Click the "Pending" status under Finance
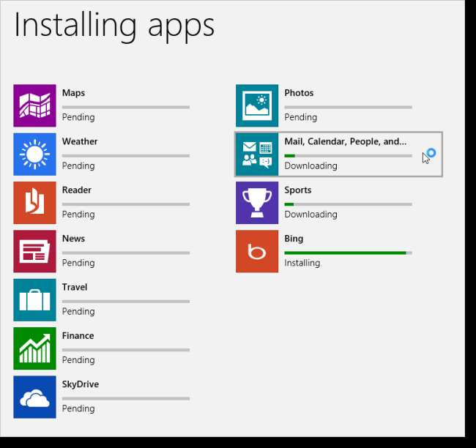Image resolution: width=476 pixels, height=448 pixels. coord(78,360)
